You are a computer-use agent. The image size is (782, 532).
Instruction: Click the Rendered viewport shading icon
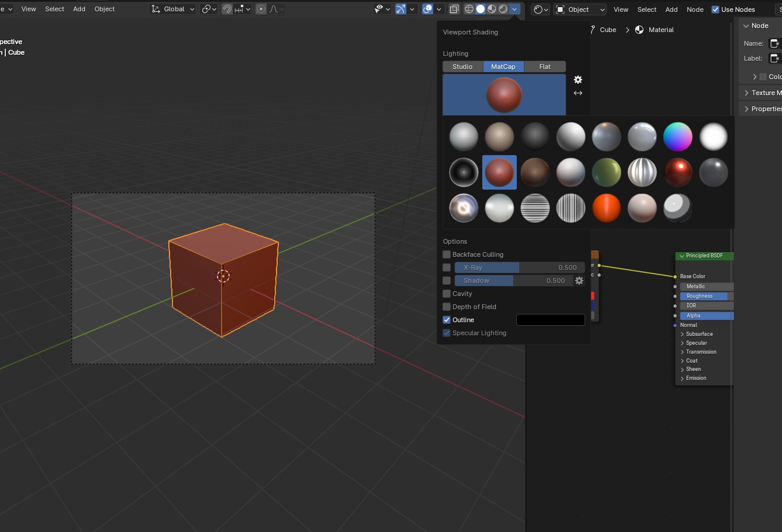pyautogui.click(x=503, y=10)
